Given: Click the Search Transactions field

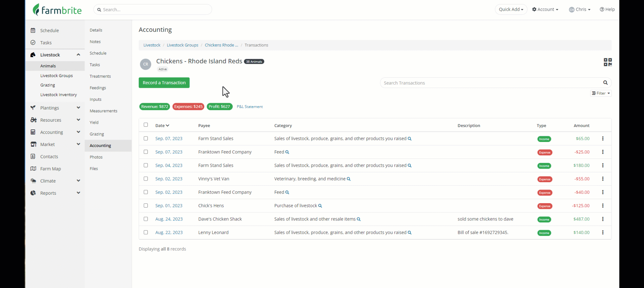Looking at the screenshot, I should (x=492, y=83).
